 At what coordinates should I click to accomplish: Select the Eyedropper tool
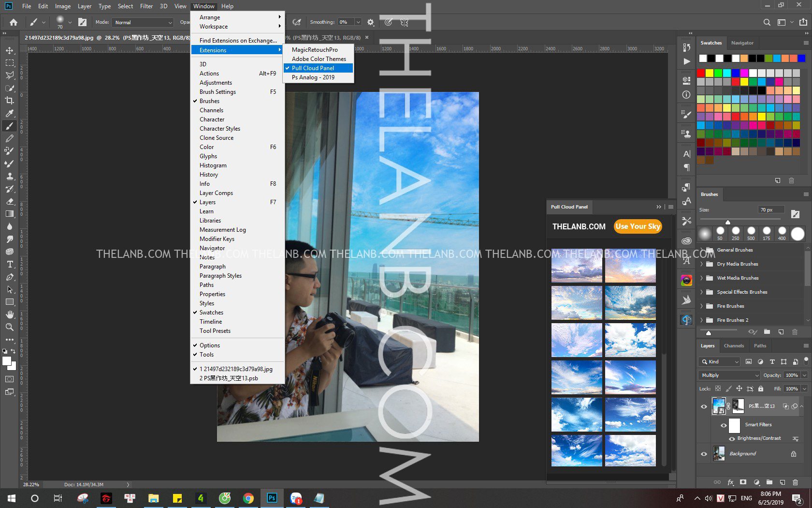pos(9,113)
